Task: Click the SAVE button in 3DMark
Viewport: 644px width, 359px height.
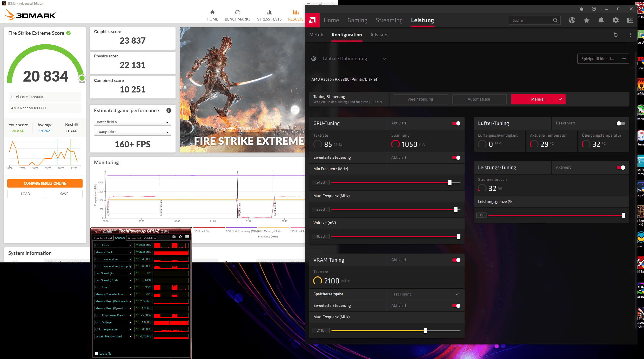Action: pyautogui.click(x=64, y=194)
